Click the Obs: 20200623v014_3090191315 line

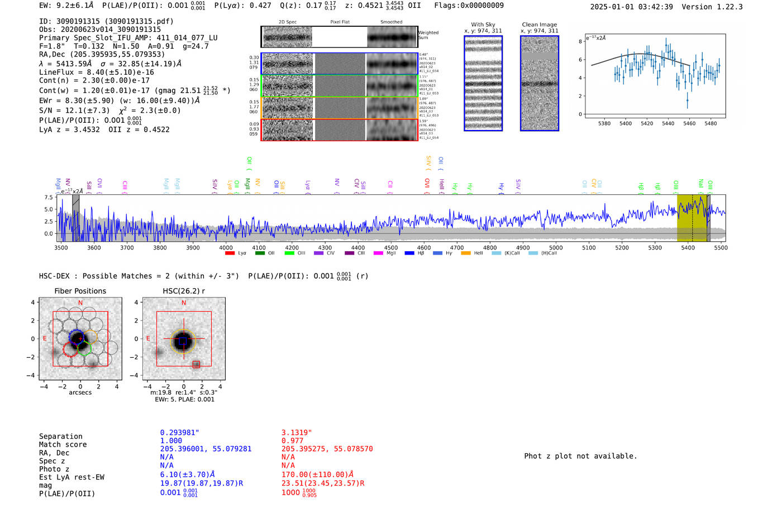[100, 30]
